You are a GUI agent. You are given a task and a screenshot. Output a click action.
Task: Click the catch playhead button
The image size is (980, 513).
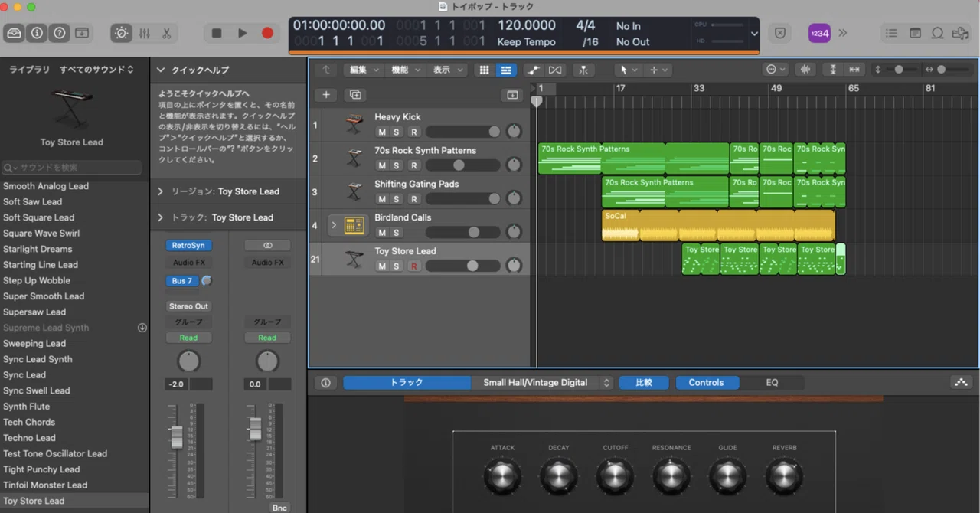[x=584, y=70]
